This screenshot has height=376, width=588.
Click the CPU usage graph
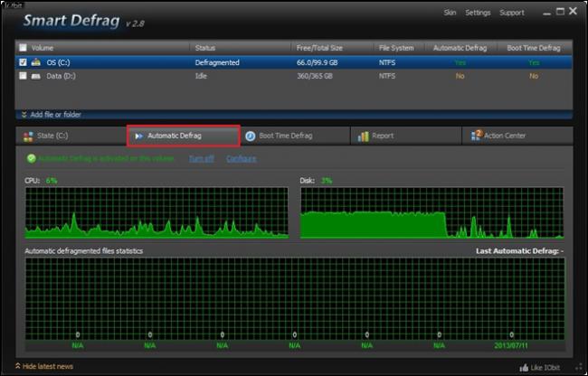pyautogui.click(x=156, y=213)
